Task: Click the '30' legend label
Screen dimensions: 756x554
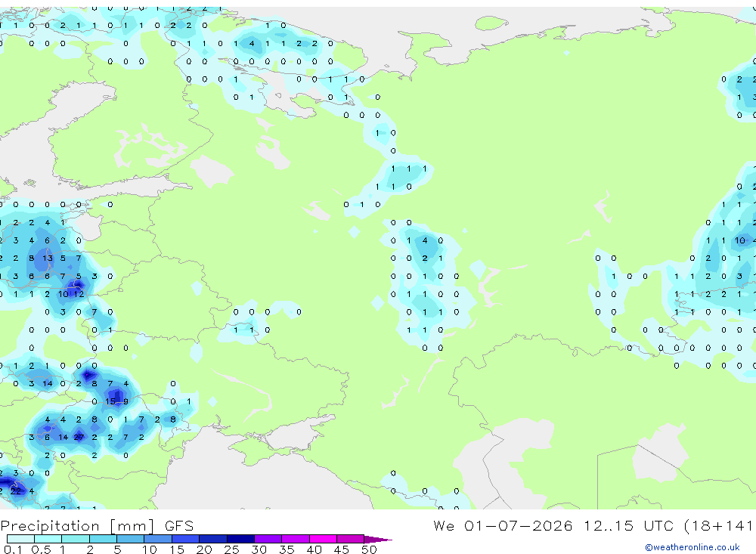Action: click(x=259, y=549)
